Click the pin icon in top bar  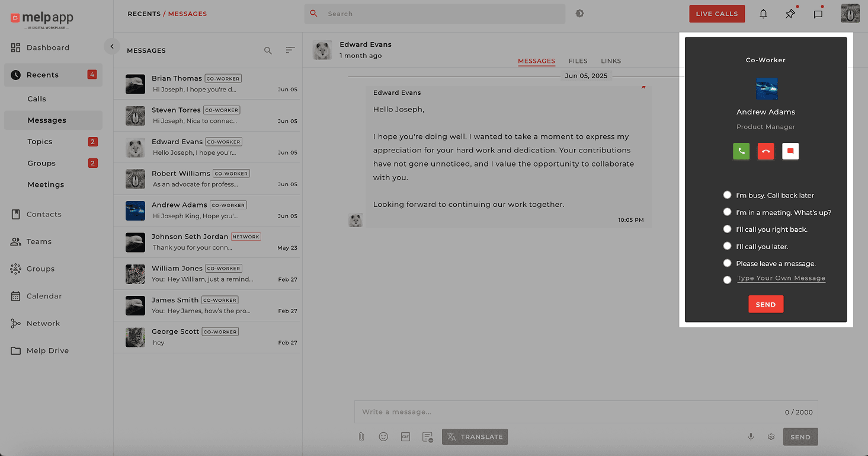pyautogui.click(x=790, y=14)
